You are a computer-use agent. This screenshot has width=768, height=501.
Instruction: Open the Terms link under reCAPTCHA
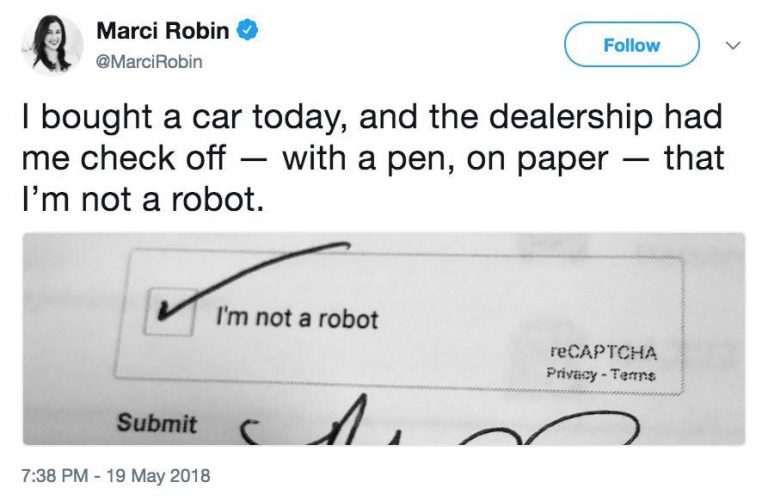click(x=635, y=375)
